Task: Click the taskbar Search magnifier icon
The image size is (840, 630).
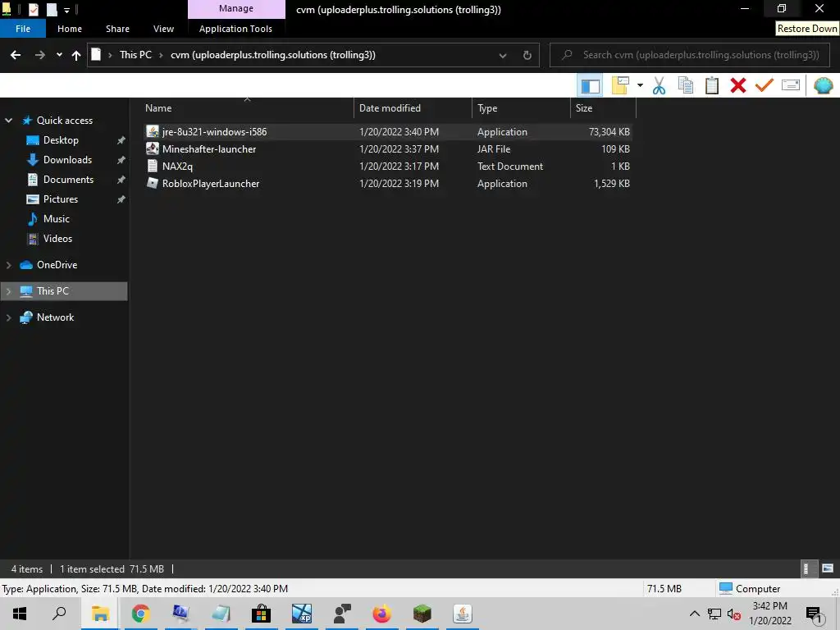Action: pos(59,614)
